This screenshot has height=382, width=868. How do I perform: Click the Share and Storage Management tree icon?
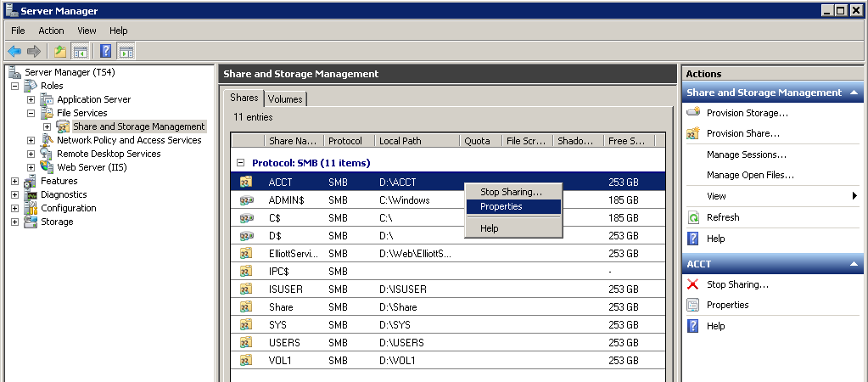63,126
